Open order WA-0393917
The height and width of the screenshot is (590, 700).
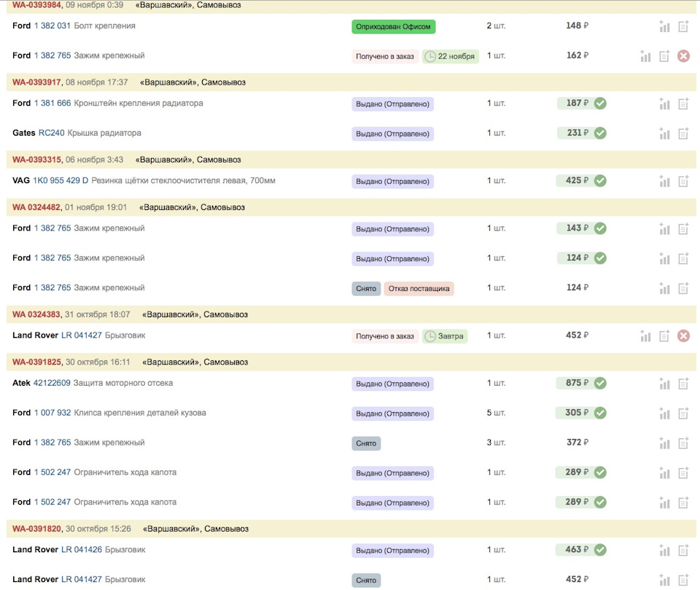36,82
